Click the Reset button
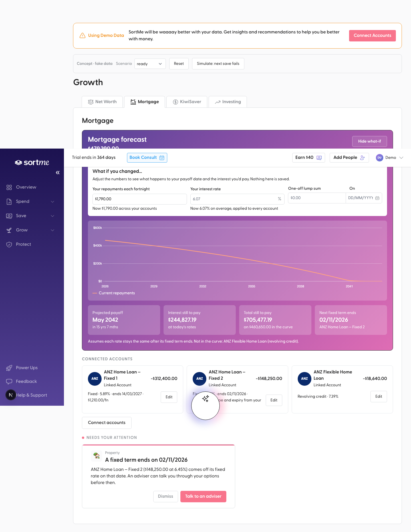The height and width of the screenshot is (532, 411). click(179, 63)
